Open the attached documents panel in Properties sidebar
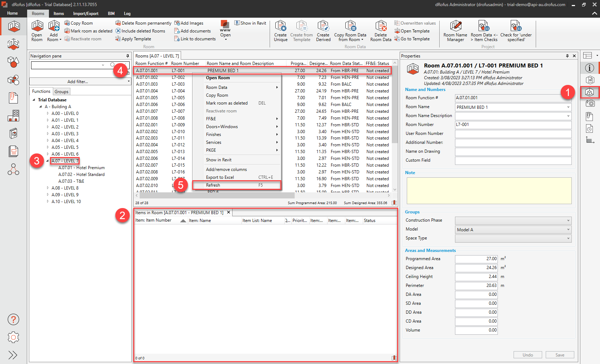 click(x=590, y=116)
